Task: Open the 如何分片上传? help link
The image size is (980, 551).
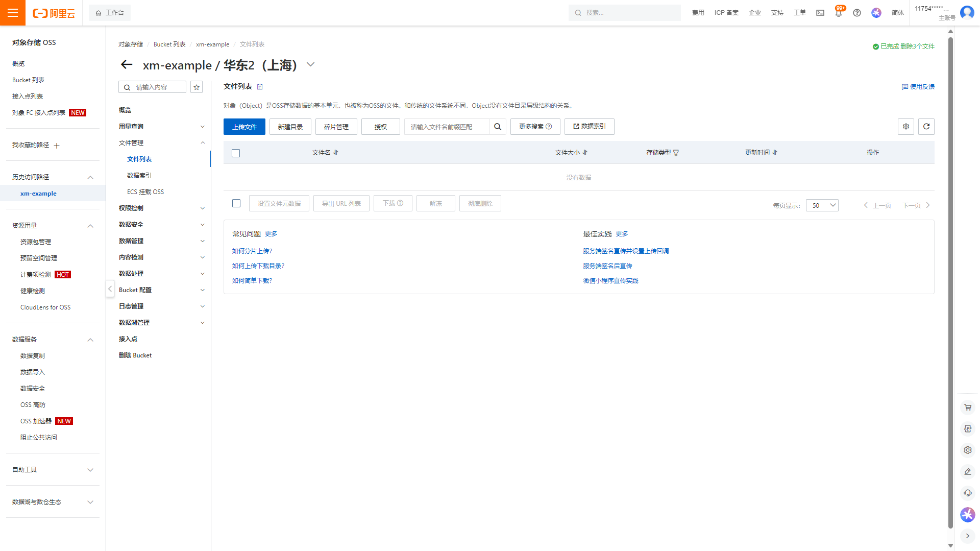Action: coord(252,251)
